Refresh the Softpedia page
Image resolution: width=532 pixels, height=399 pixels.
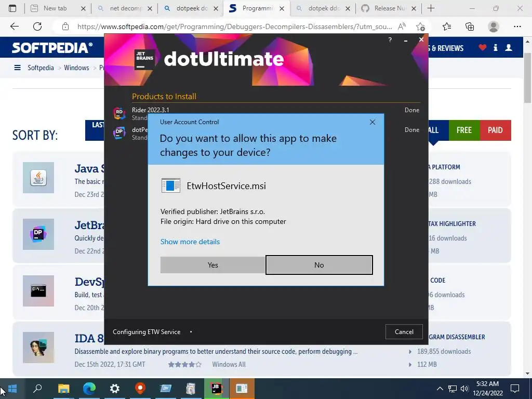coord(37,26)
